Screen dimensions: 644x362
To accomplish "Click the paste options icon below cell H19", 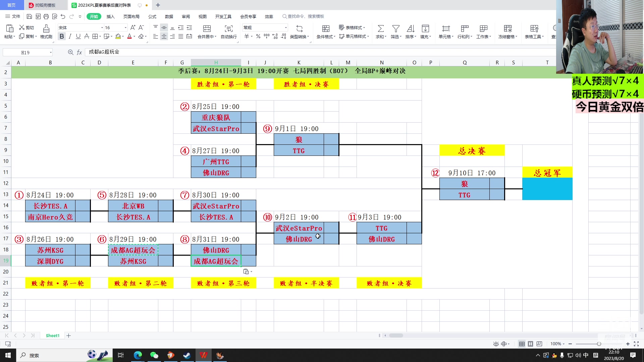I will click(x=246, y=271).
